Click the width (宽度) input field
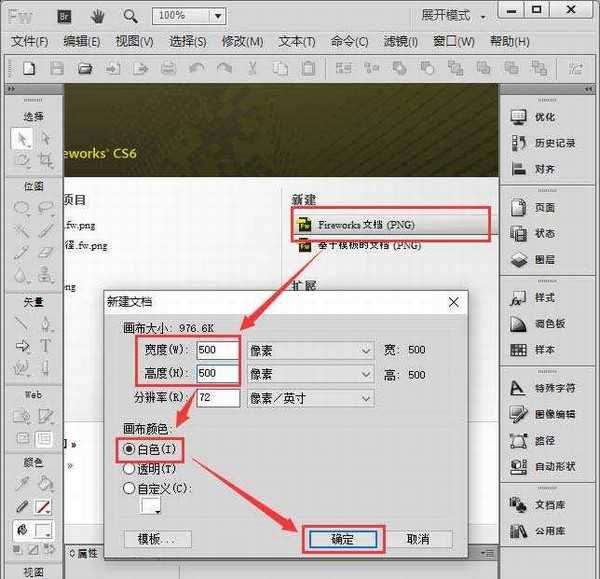 coord(216,350)
